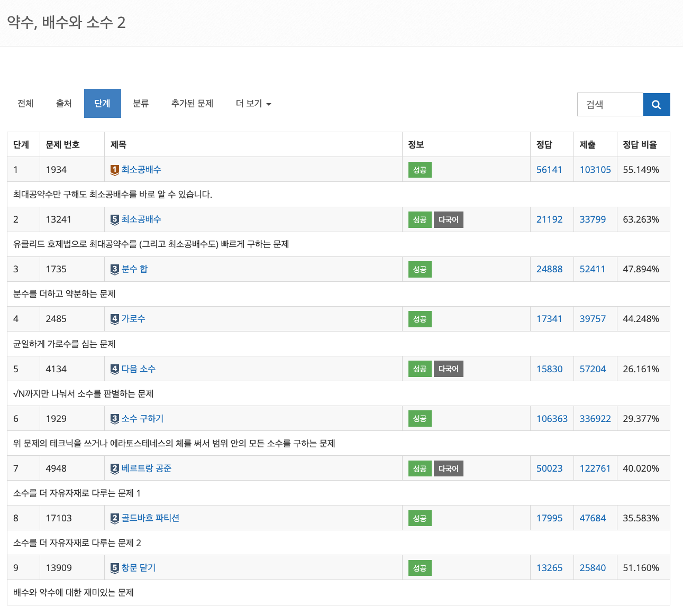Click inside the 검색 search field

609,104
